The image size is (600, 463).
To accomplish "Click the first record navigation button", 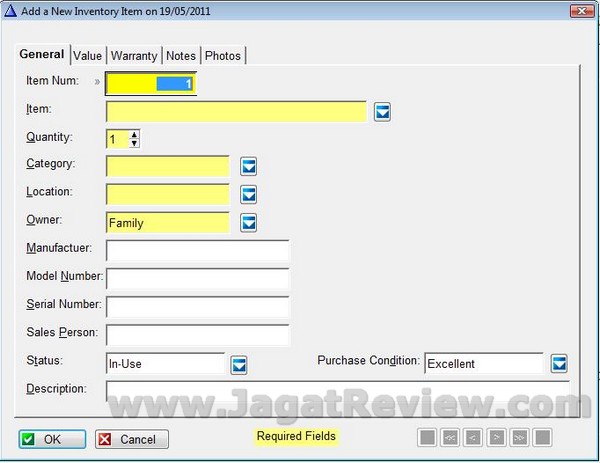I will point(427,438).
